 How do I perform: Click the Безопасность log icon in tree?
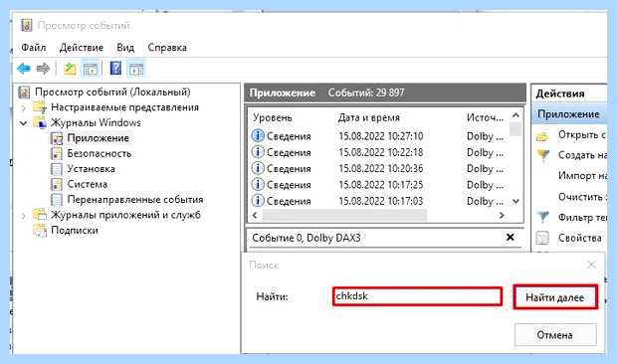click(57, 154)
